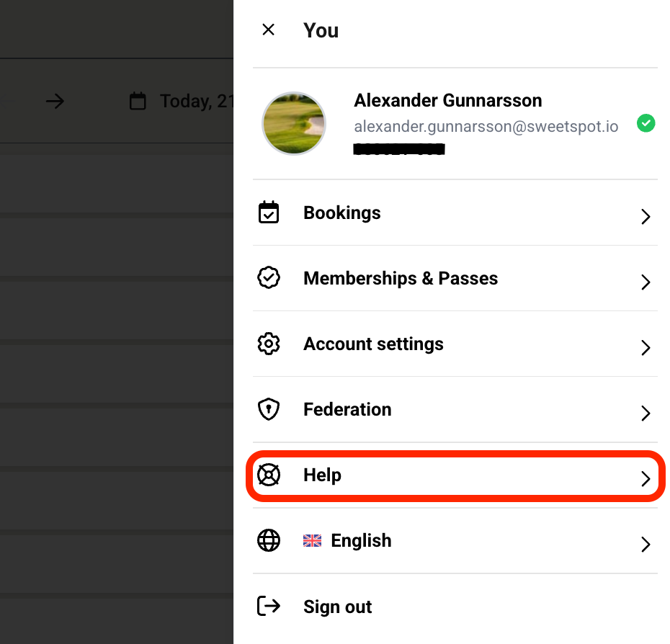Expand the Memberships & Passes chevron

(646, 282)
